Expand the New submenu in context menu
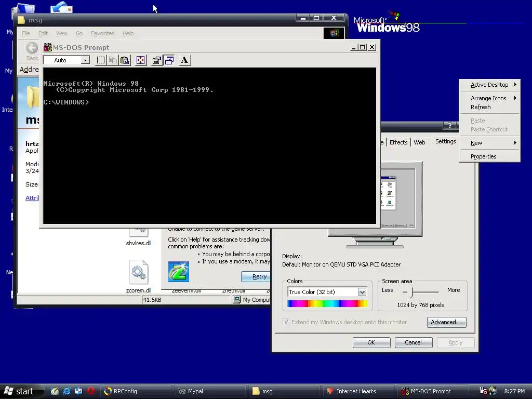The height and width of the screenshot is (399, 532). click(489, 143)
